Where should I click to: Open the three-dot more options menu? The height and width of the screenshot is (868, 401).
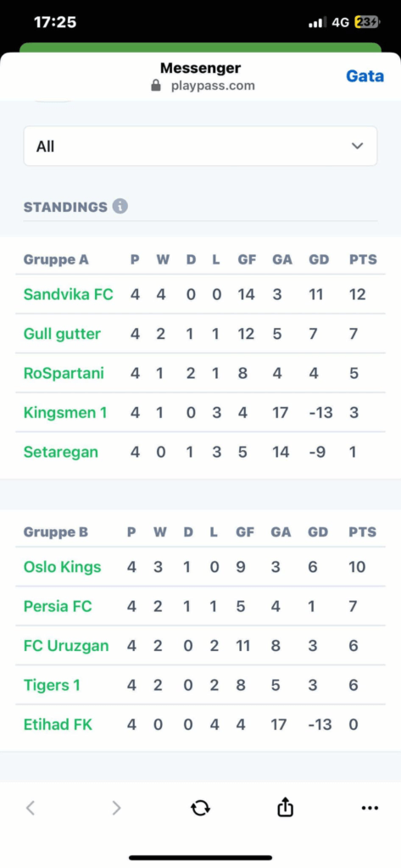click(370, 808)
